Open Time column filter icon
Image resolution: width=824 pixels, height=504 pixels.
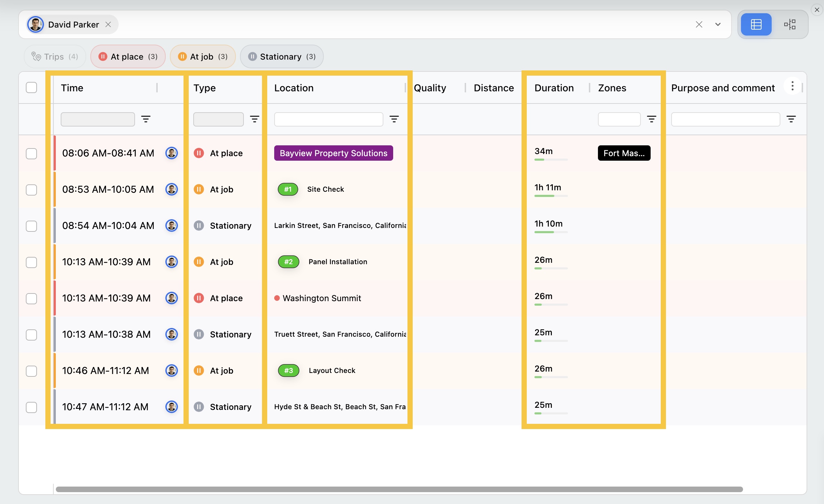click(146, 119)
